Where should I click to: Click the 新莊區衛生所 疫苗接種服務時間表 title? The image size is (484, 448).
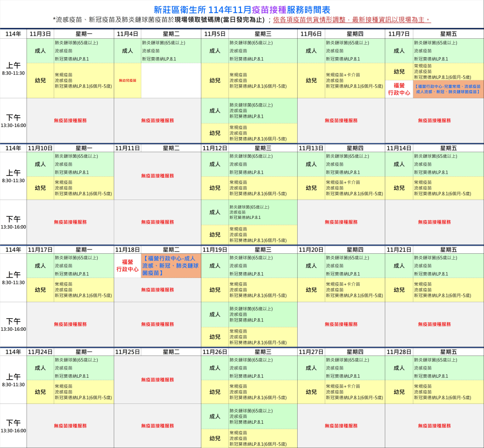(x=242, y=10)
